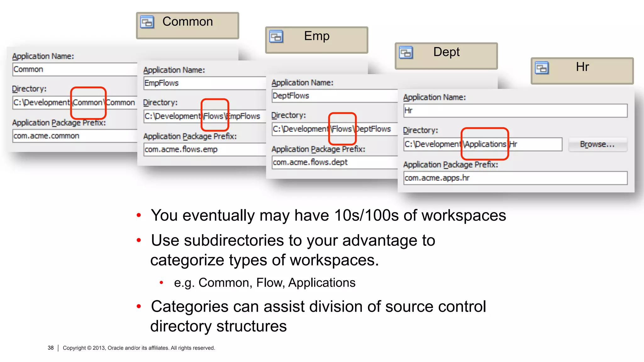Click package prefix field com.acme.flows.dept
The width and height of the screenshot is (644, 362).
(335, 162)
